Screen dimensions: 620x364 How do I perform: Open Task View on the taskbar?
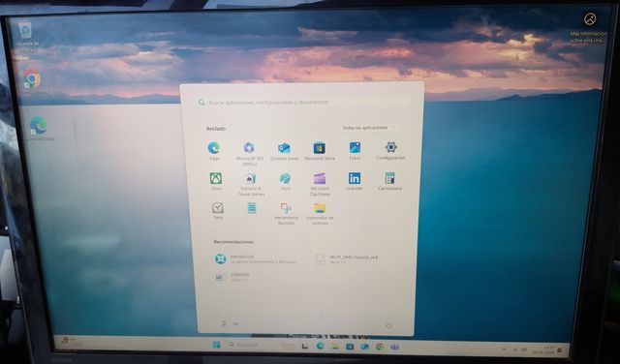coord(305,347)
